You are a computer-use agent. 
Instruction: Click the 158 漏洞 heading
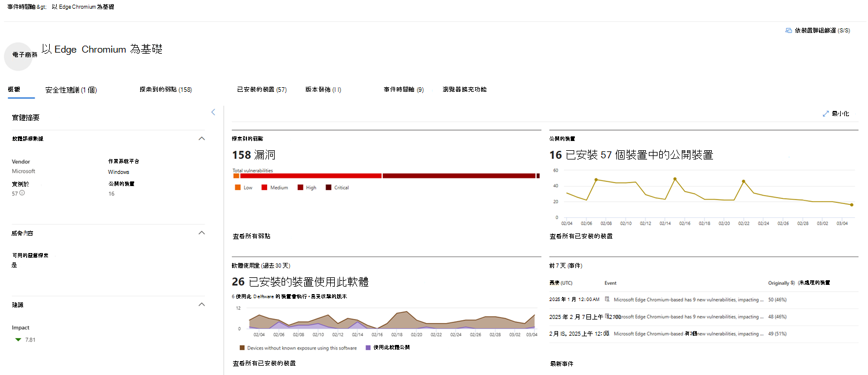coord(253,155)
